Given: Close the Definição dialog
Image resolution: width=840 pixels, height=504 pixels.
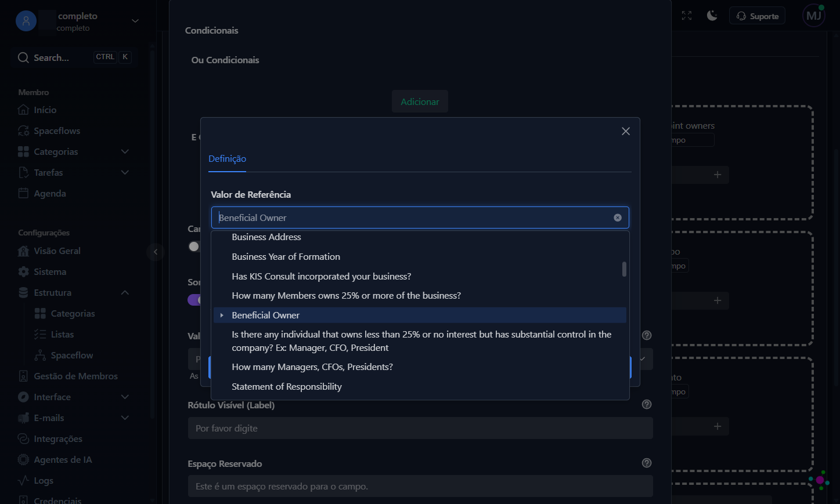Looking at the screenshot, I should click(626, 131).
